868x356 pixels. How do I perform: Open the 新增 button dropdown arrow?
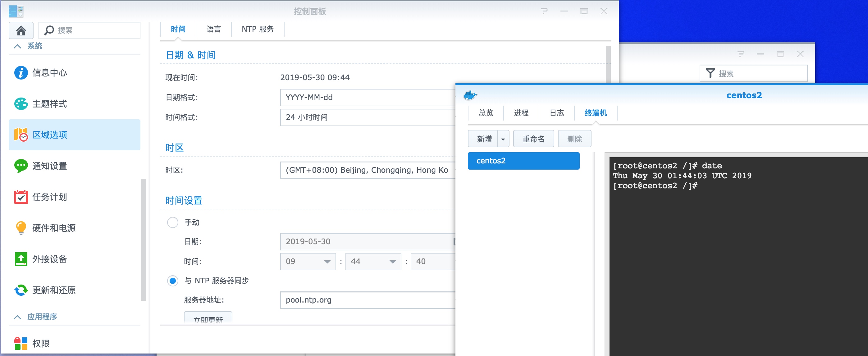coord(503,139)
